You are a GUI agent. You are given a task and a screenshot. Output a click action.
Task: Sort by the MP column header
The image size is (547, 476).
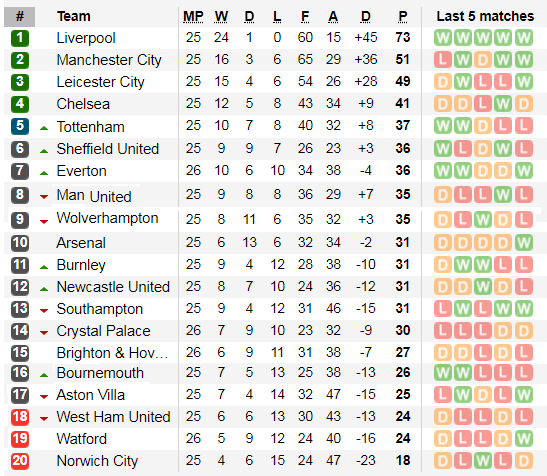pos(193,16)
